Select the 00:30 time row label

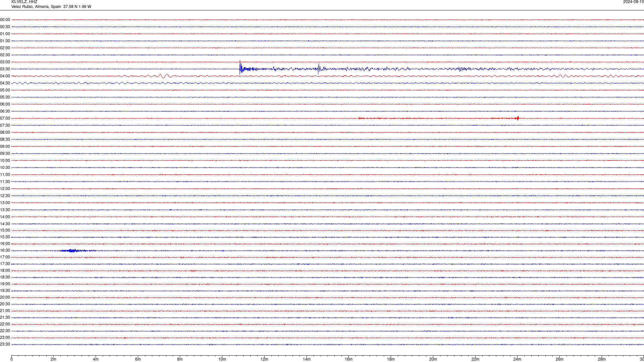point(5,27)
